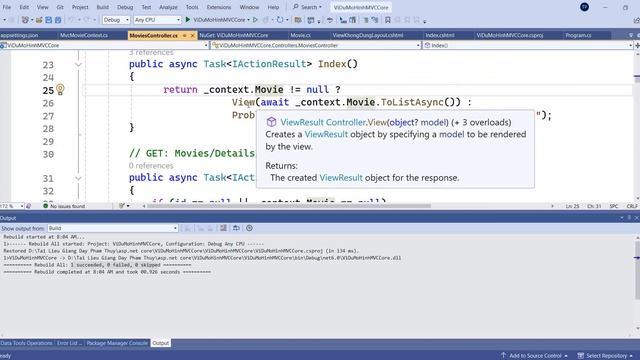Open project scope navigation dropdown

tap(104, 45)
